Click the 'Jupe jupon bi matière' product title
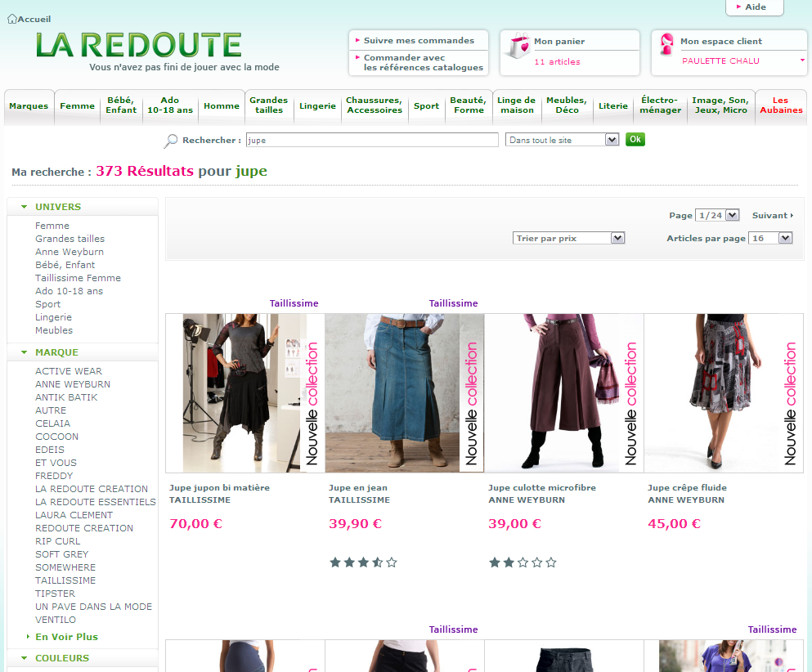The height and width of the screenshot is (672, 812). [x=219, y=488]
